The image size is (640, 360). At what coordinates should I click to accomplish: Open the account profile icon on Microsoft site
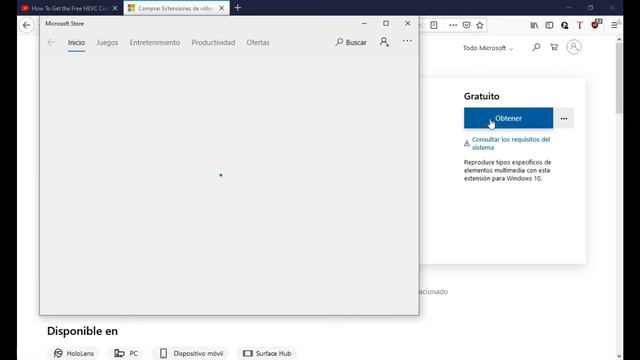[x=573, y=47]
